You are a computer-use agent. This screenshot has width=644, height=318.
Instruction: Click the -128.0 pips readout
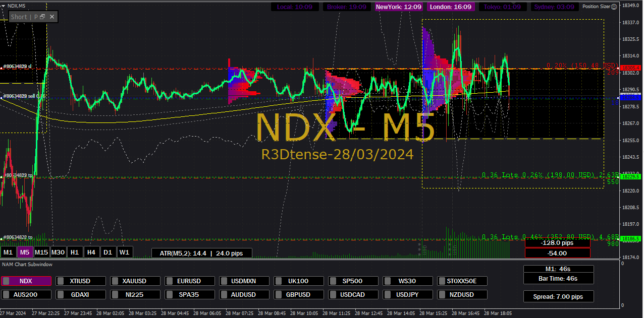557,243
